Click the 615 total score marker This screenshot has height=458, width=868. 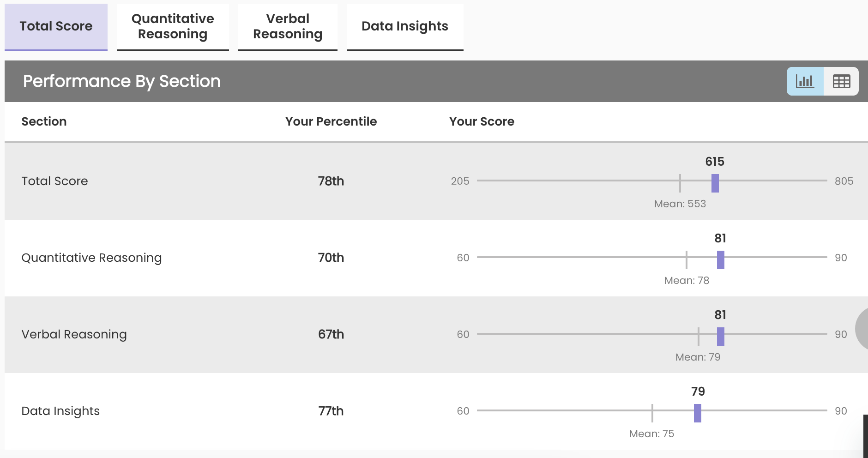[715, 183]
